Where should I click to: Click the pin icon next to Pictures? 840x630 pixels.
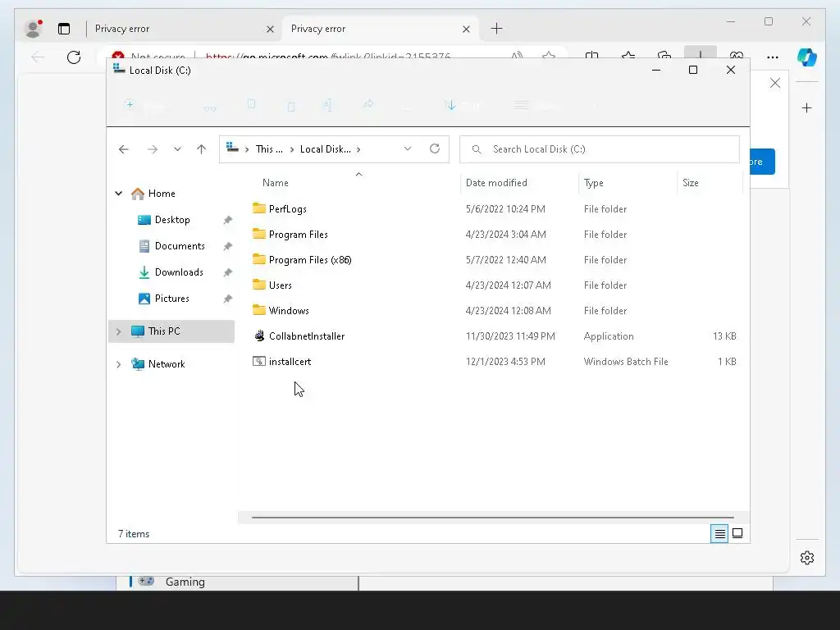tap(228, 299)
